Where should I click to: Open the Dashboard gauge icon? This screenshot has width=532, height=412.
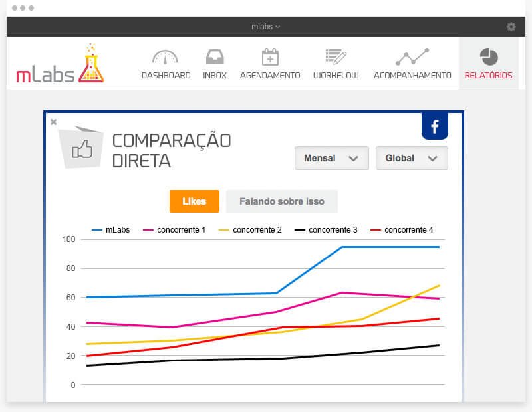point(166,57)
